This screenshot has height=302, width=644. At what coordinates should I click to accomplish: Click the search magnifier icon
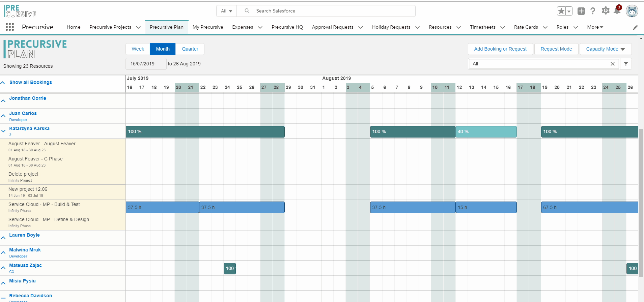coord(247,11)
